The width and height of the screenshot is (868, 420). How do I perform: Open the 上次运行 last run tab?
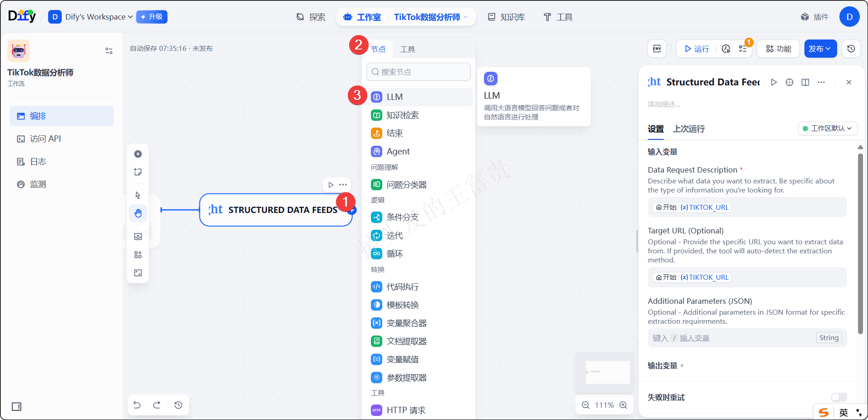[689, 129]
